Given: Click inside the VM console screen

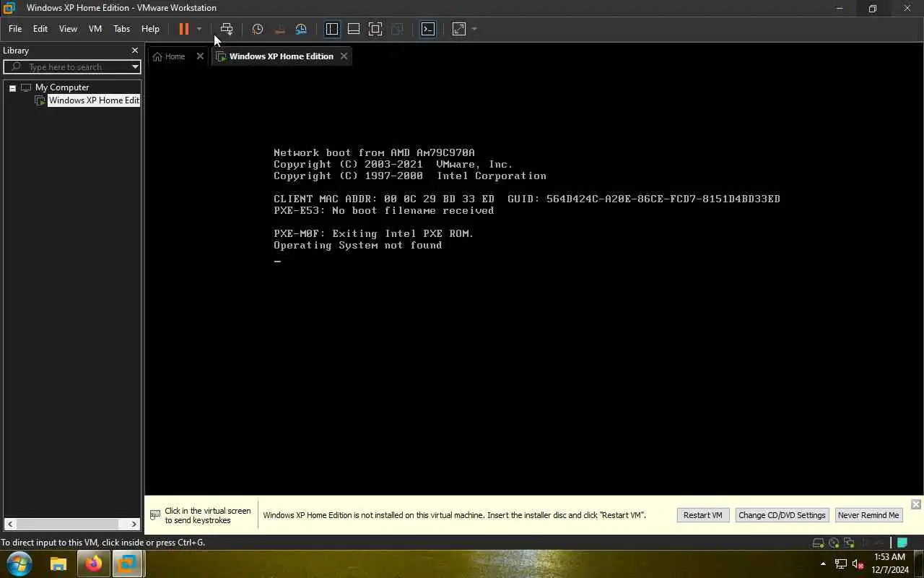Looking at the screenshot, I should [534, 279].
